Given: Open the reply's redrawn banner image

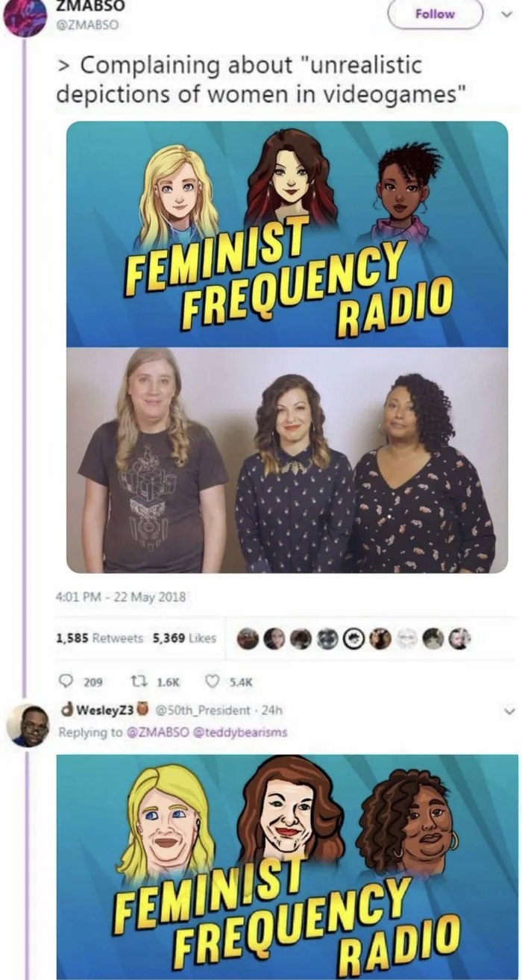Looking at the screenshot, I should click(x=287, y=867).
